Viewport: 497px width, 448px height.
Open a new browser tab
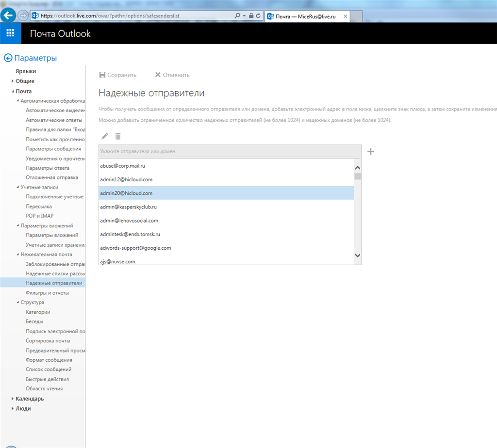(x=356, y=16)
